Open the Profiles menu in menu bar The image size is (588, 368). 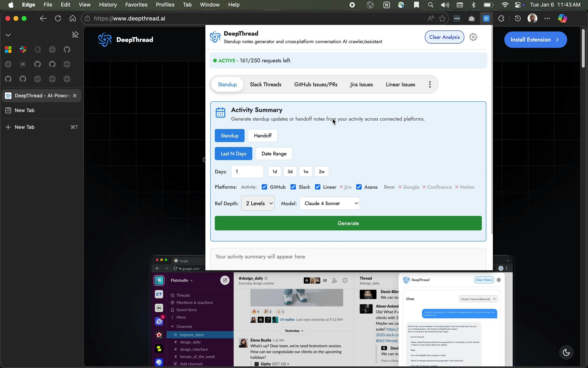click(165, 5)
